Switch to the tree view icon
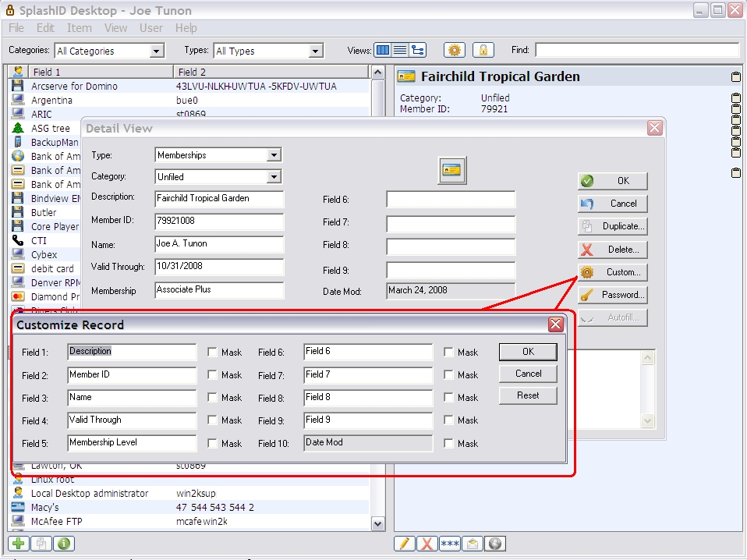The image size is (747, 560). [418, 50]
